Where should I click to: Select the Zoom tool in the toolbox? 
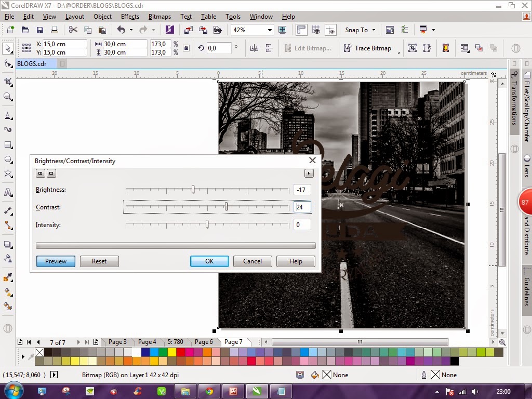(x=7, y=97)
